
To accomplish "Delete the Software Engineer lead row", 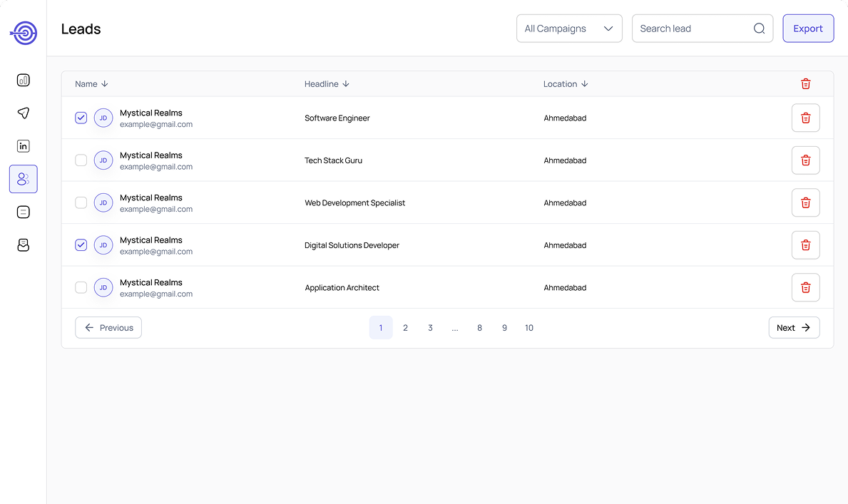I will [805, 118].
